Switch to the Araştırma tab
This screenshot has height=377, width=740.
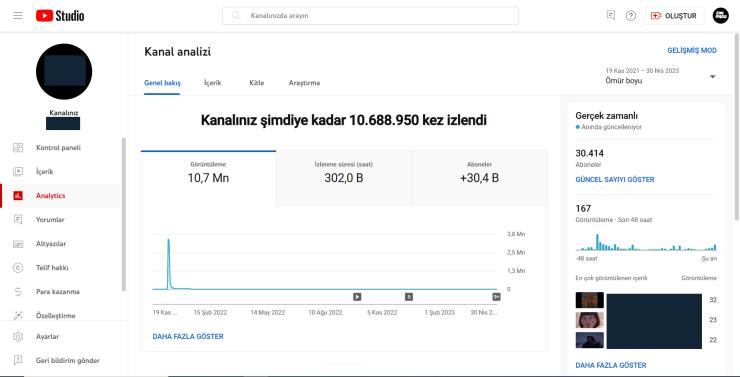(304, 83)
